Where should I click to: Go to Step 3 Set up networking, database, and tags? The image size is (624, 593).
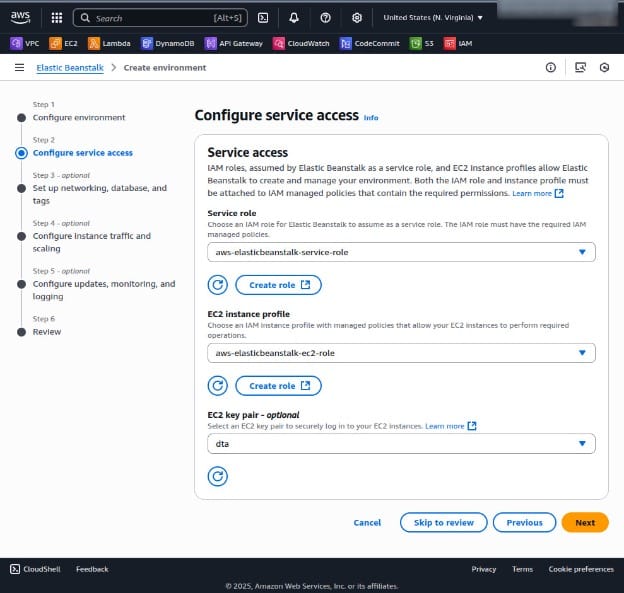point(99,194)
